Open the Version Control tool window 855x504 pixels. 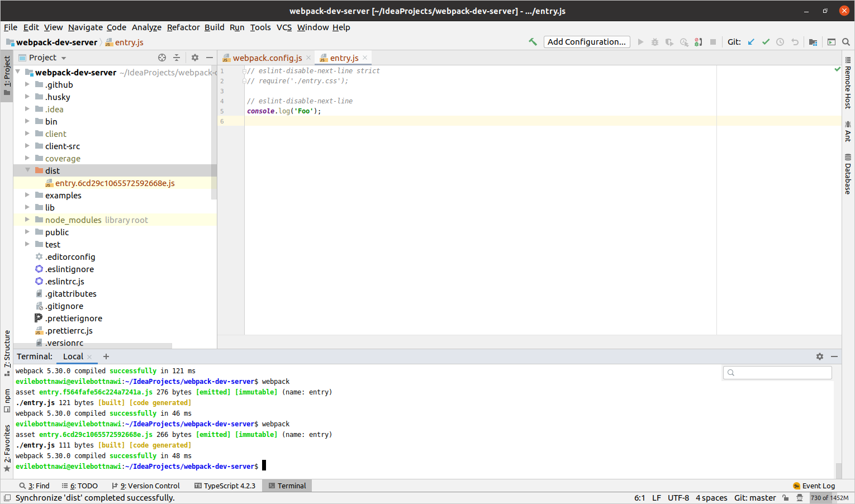145,486
